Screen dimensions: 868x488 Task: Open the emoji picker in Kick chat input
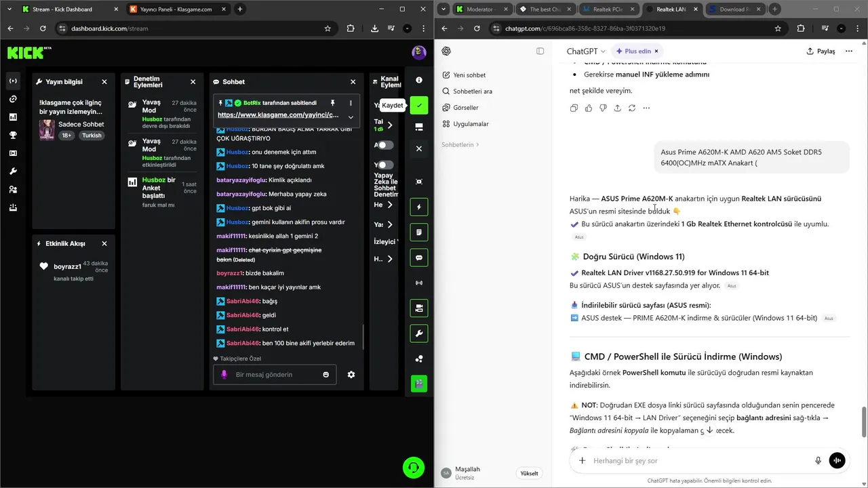[326, 375]
